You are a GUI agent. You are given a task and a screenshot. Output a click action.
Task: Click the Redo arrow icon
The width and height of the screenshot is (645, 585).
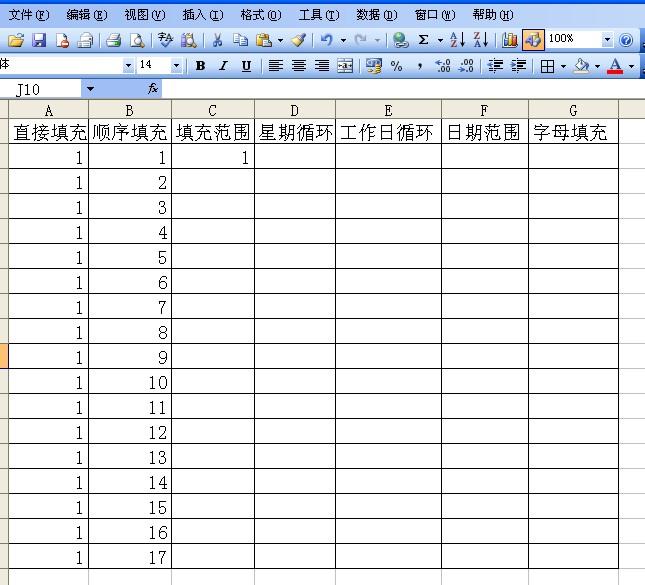click(x=361, y=40)
